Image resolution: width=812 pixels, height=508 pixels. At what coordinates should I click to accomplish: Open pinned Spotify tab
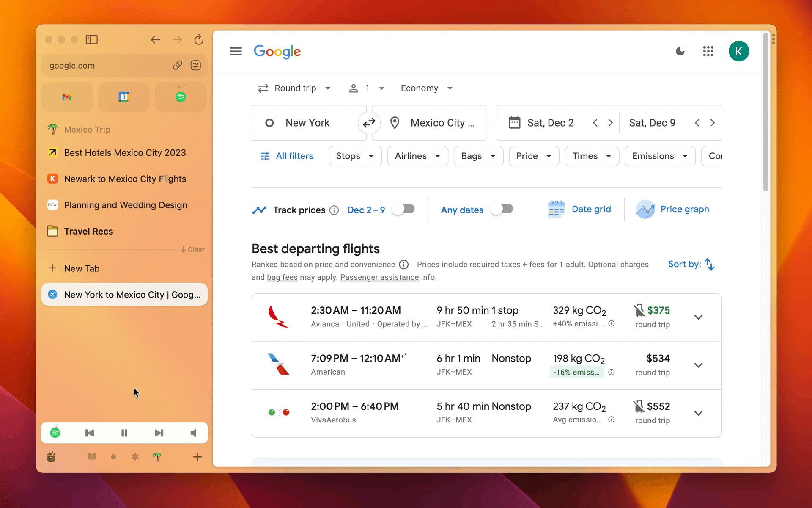tap(181, 97)
